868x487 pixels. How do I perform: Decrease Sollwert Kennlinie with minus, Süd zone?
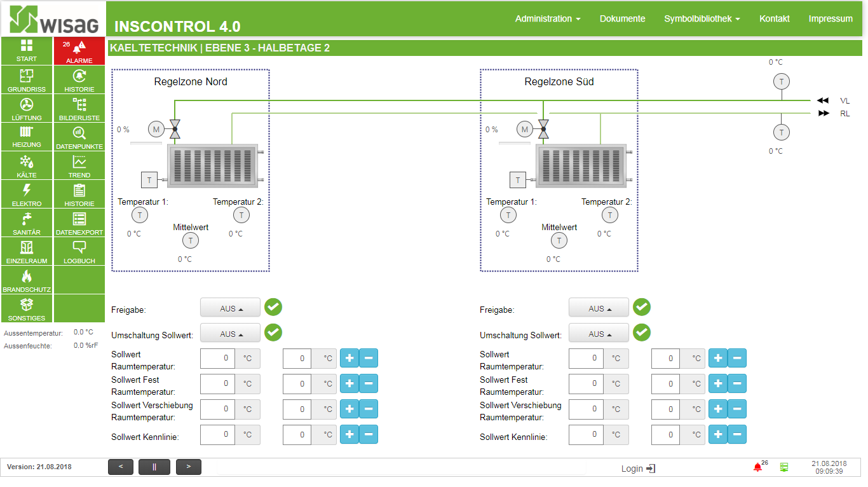737,434
